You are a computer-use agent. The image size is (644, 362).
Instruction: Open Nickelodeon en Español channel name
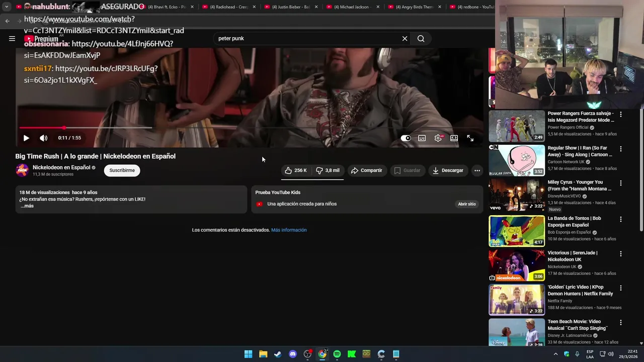pyautogui.click(x=61, y=167)
